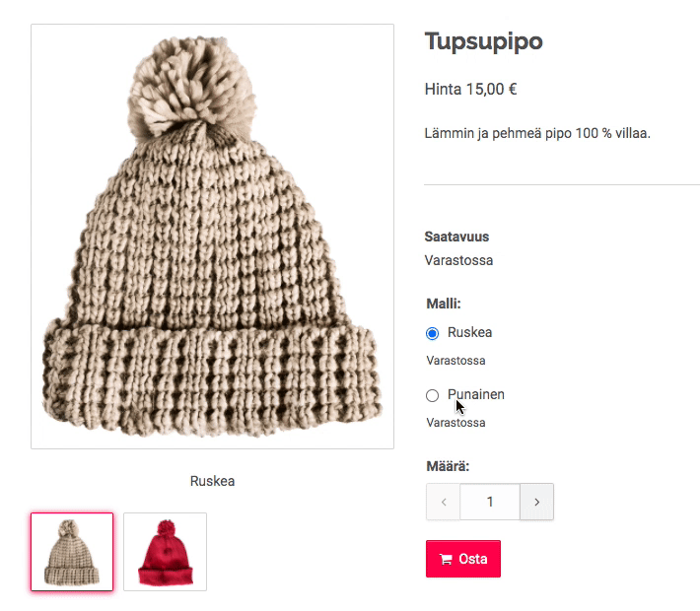Decrease quantity with left arrow
This screenshot has width=700, height=611.
click(444, 502)
